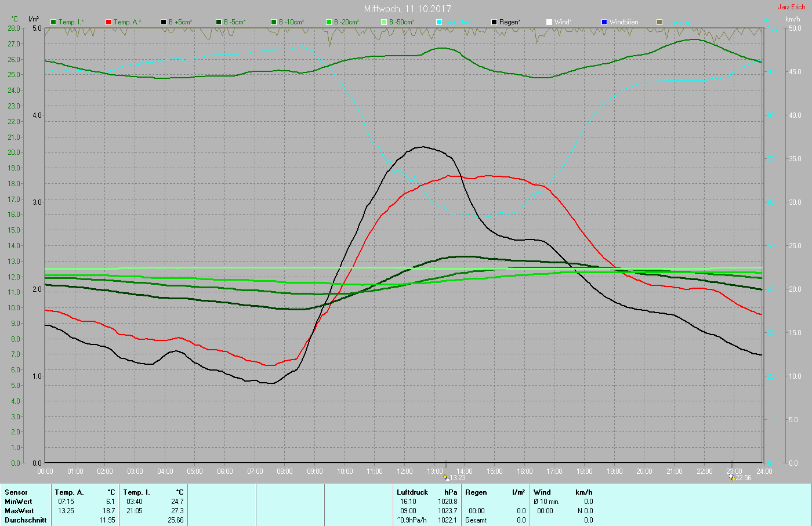Click the °C unit label on temperature axis
Image resolution: width=812 pixels, height=526 pixels.
pyautogui.click(x=14, y=19)
